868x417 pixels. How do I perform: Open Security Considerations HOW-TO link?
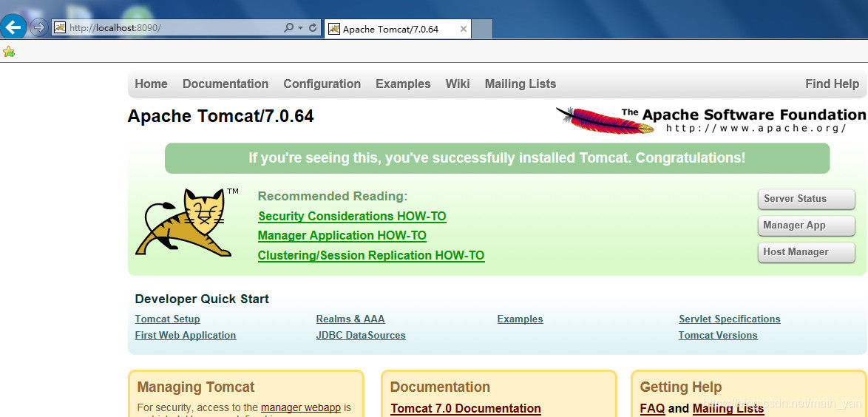tap(352, 216)
